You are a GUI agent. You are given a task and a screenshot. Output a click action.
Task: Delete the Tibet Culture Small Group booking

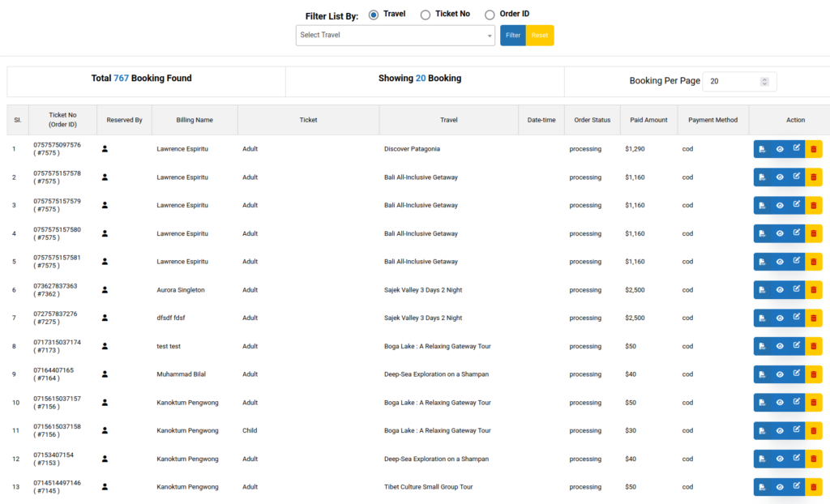(x=814, y=487)
